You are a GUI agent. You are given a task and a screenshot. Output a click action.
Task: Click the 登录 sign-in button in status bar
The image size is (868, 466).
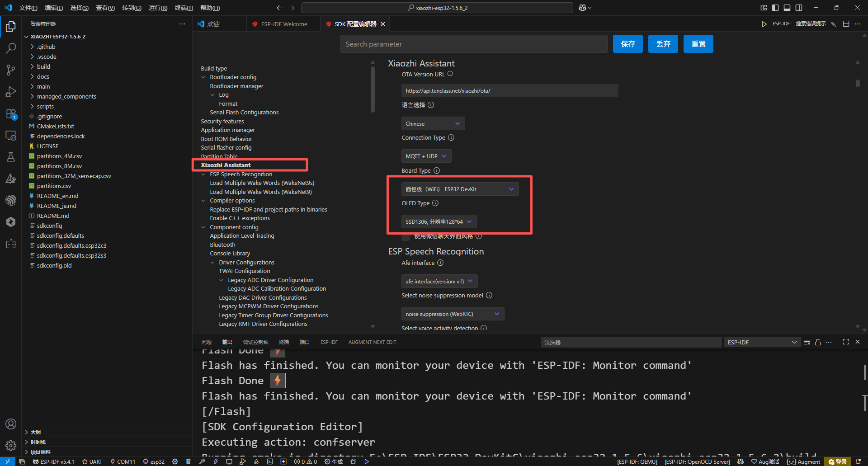(x=837, y=461)
